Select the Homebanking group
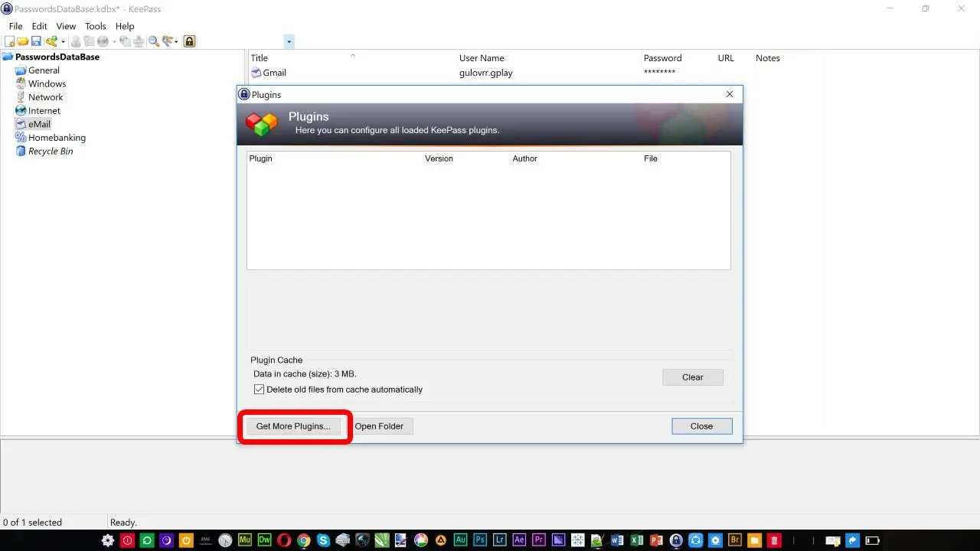 tap(57, 138)
